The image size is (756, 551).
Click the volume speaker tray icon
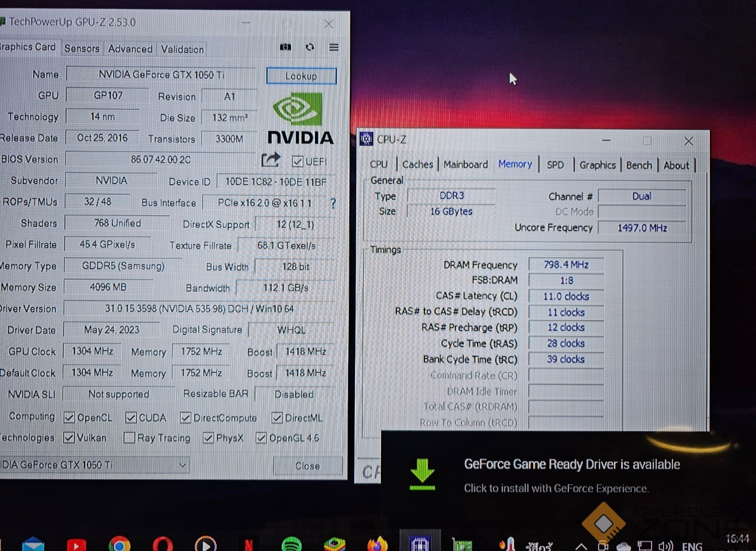coord(666,546)
